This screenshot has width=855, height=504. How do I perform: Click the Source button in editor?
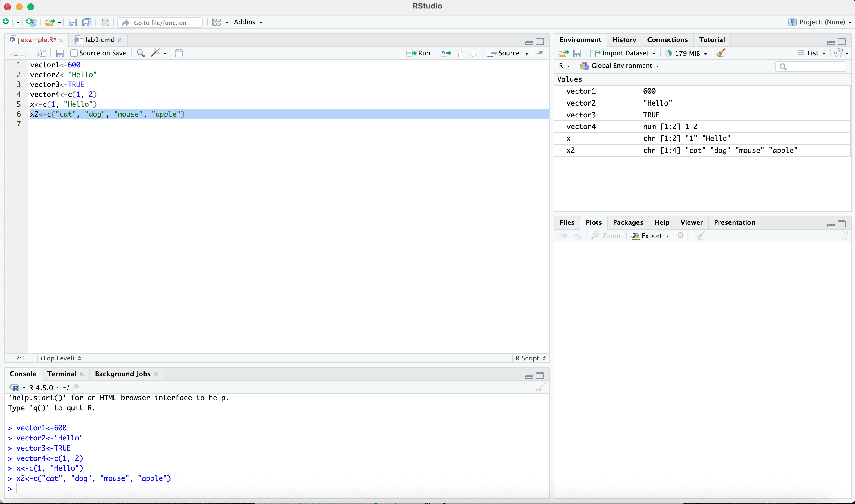click(x=504, y=53)
